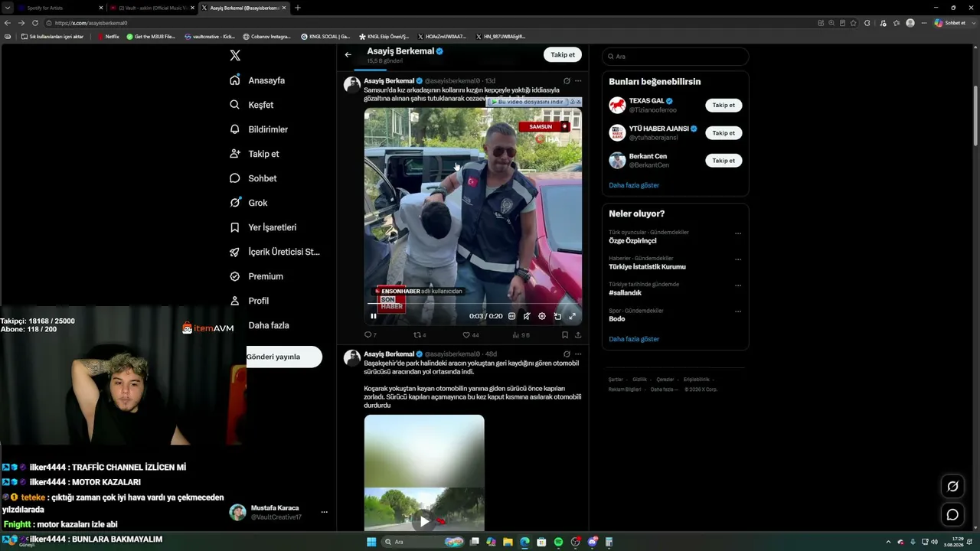
Task: Open the Bodo trend
Action: [x=617, y=319]
